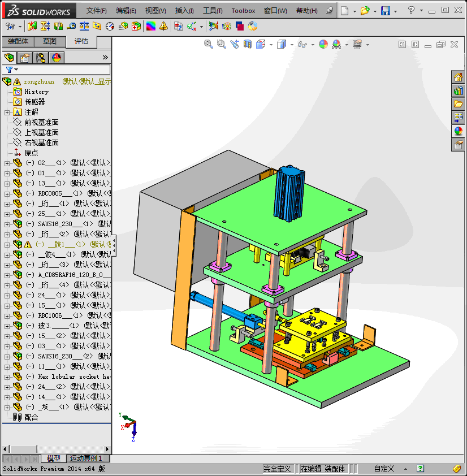Expand the RBC1006 component node
Image resolution: width=467 pixels, height=476 pixels.
7,316
